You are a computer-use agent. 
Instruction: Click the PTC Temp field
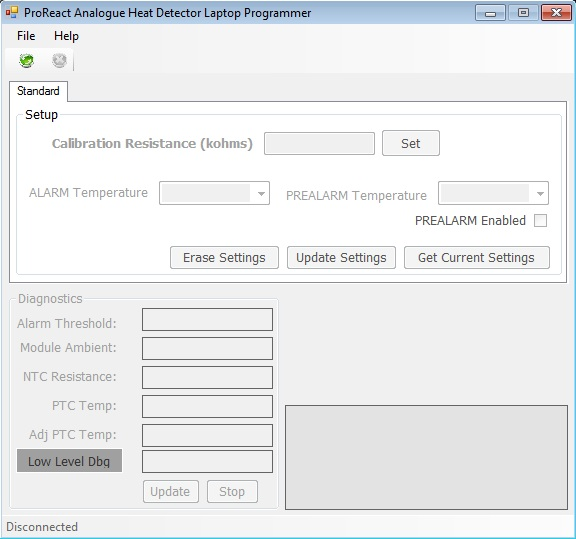pos(207,406)
